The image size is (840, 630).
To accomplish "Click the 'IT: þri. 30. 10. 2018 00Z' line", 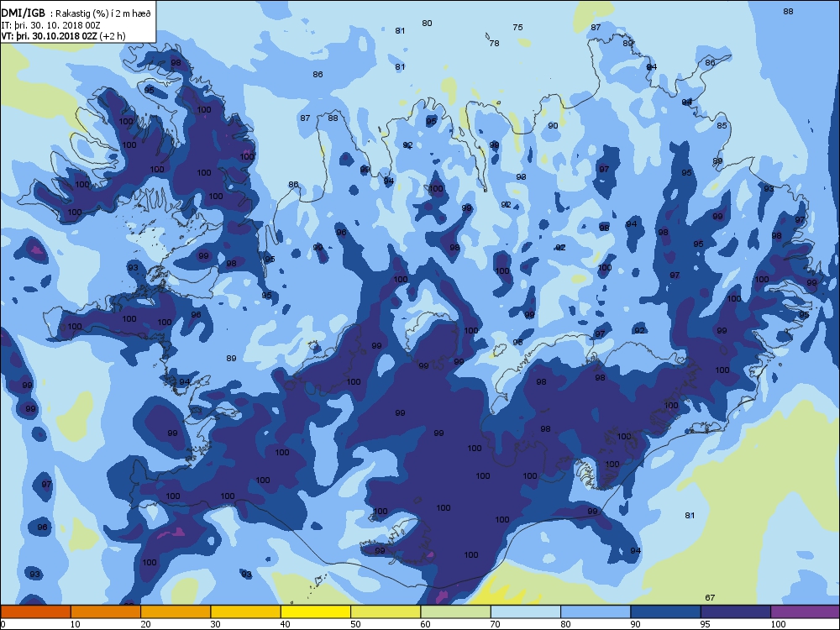I will point(50,25).
